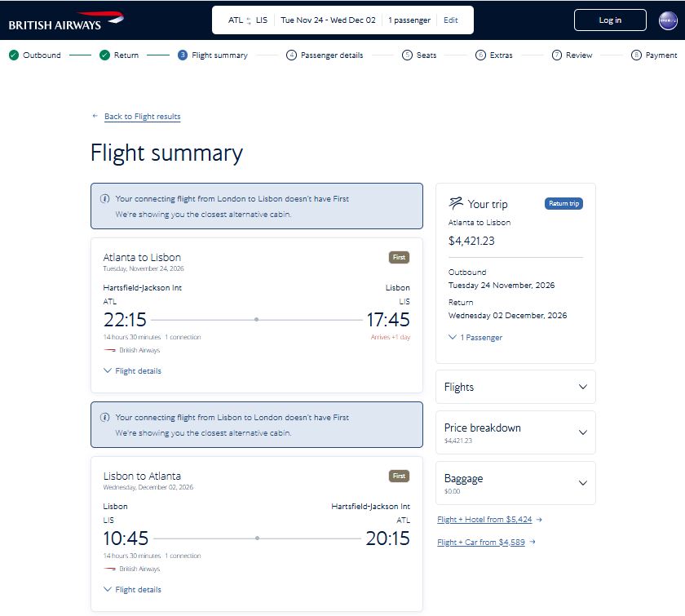Image resolution: width=685 pixels, height=616 pixels.
Task: Click the back arrow beside Flight results
Action: point(95,116)
